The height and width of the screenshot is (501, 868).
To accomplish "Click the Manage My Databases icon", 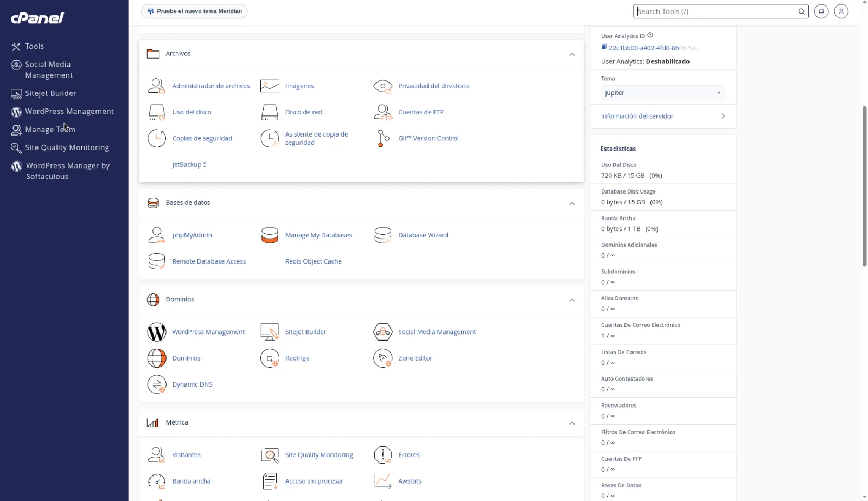I will (x=270, y=235).
